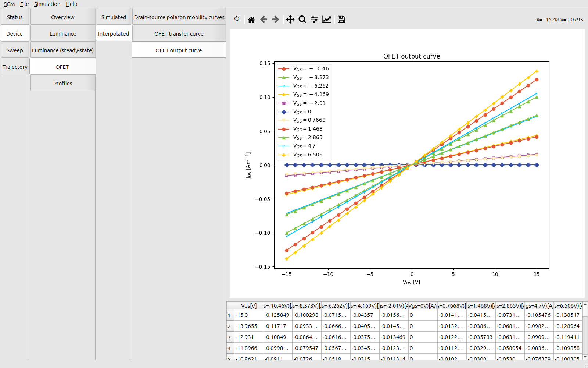Open Configure subplots sliders icon
588x368 pixels.
tap(315, 20)
